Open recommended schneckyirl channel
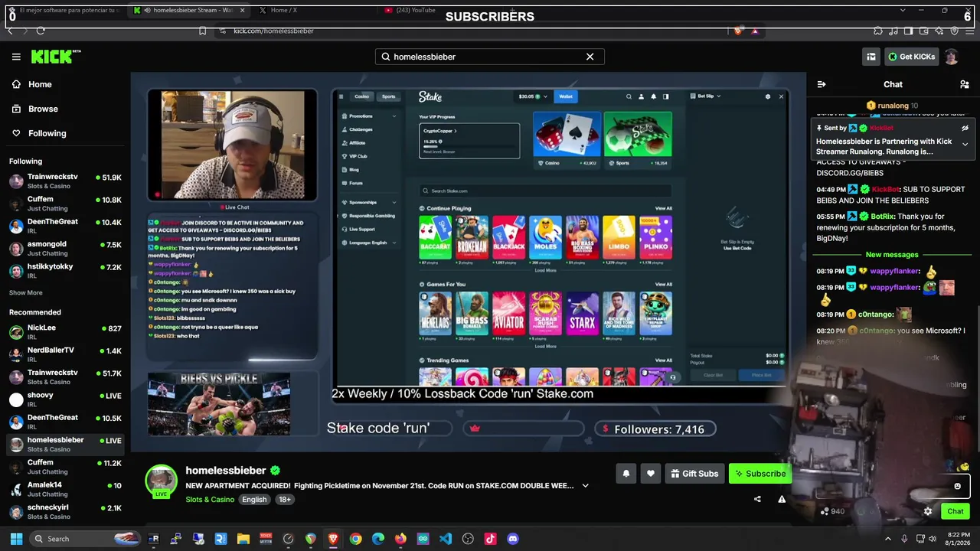Screen dimensions: 980x551 click(65, 511)
